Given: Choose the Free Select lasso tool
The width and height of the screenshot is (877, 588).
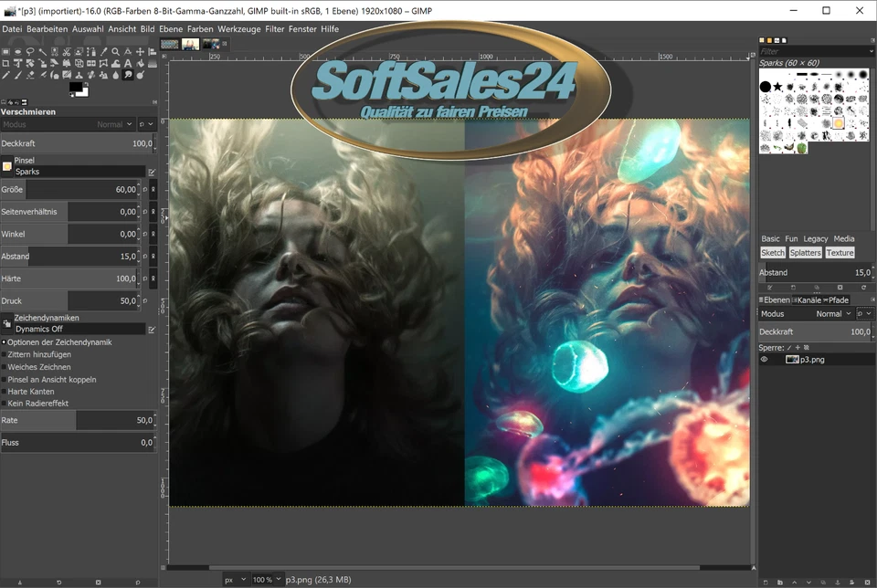Looking at the screenshot, I should [x=30, y=52].
